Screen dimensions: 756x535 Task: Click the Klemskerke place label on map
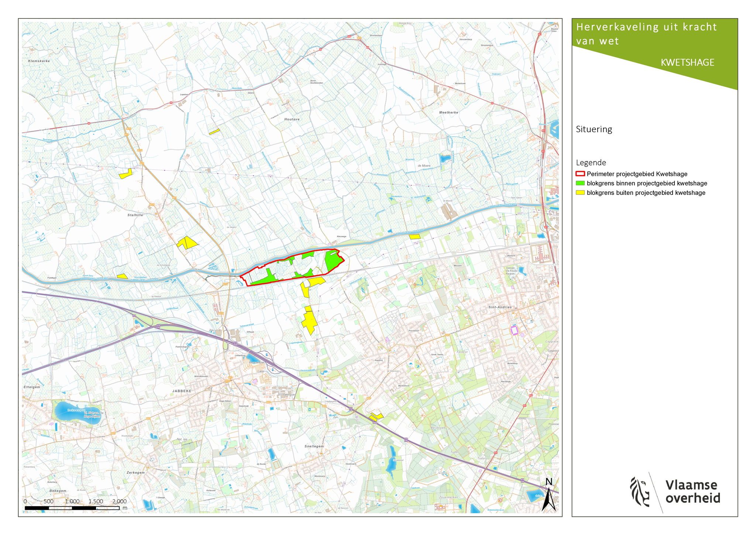click(39, 61)
